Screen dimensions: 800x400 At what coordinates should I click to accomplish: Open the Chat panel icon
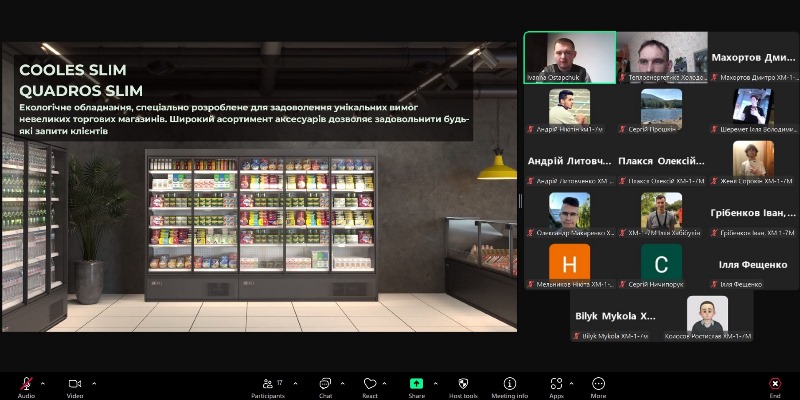point(325,384)
